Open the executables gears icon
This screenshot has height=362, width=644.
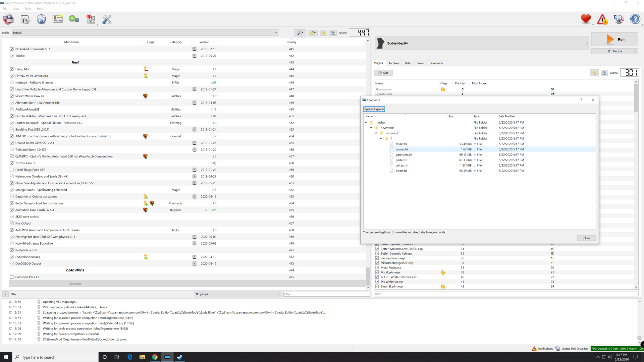click(x=74, y=19)
